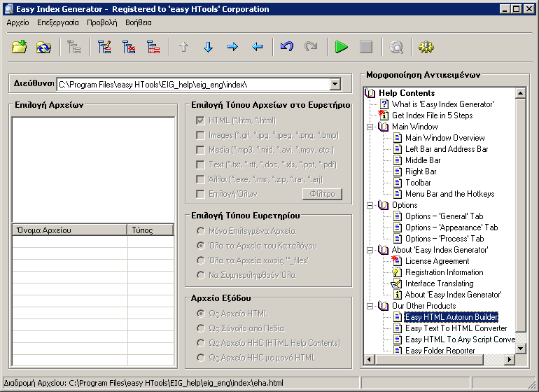
Task: Click the refresh folder toolbar icon
Action: tap(43, 47)
